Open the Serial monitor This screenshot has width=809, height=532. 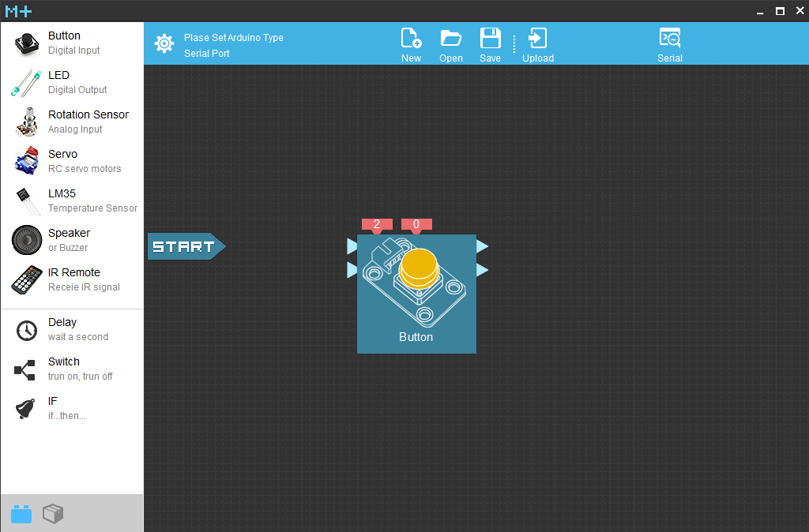click(670, 45)
